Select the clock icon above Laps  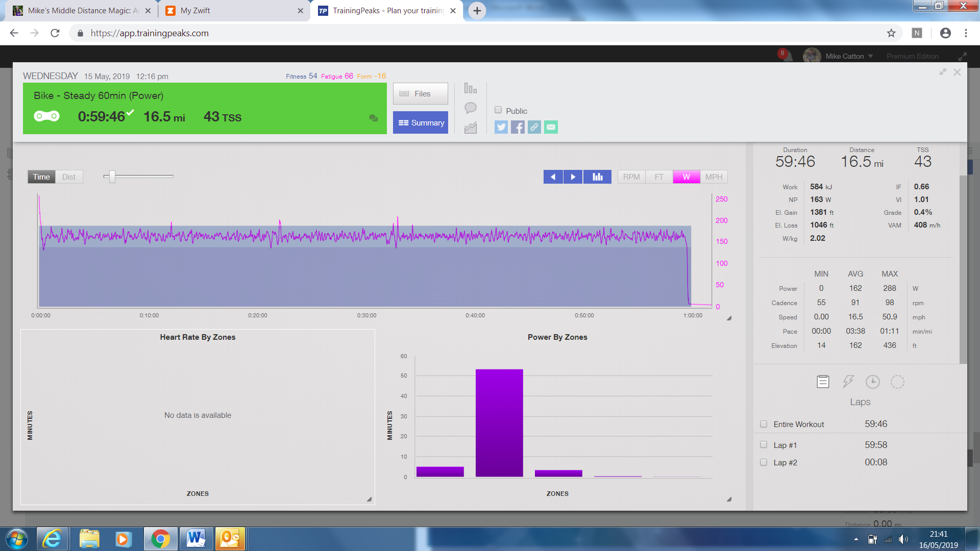coord(873,382)
